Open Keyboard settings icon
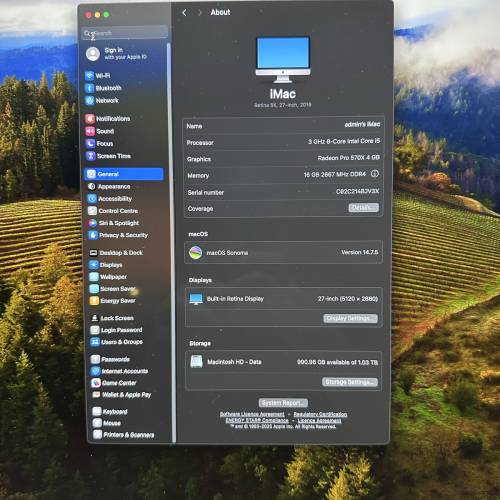Viewport: 500px width, 500px height. coord(97,411)
